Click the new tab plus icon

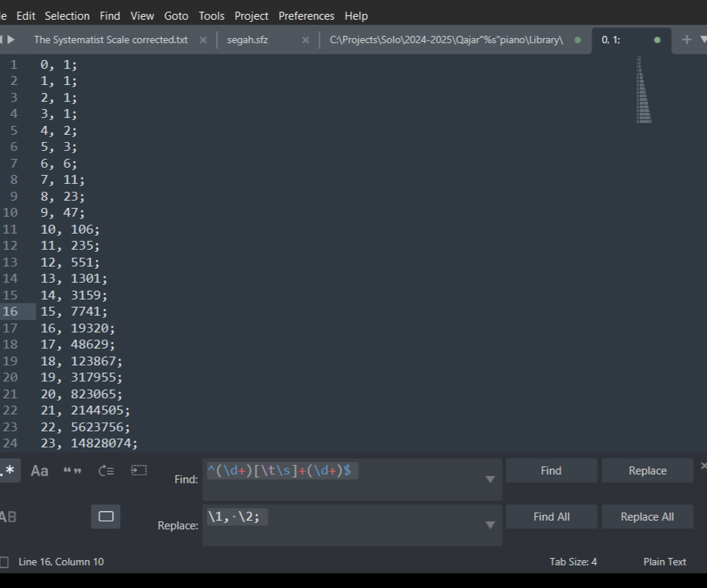click(686, 40)
